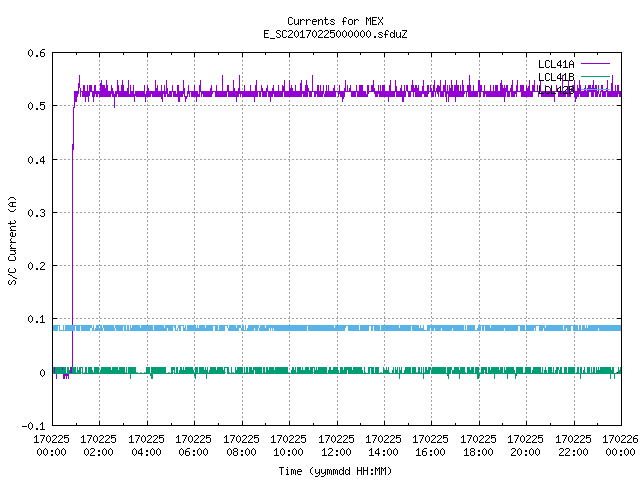The image size is (640, 480).
Task: Click the x-axis tick label '170225 18:00'
Action: 478,446
